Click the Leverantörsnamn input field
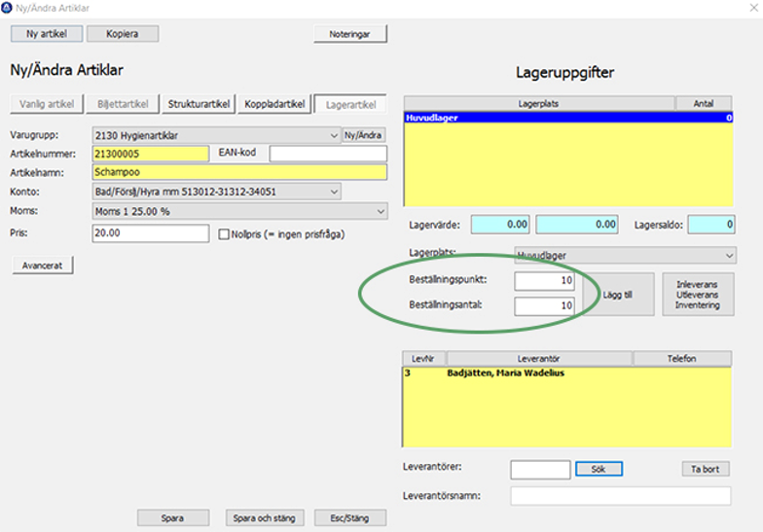Viewport: 763px width, 532px height. click(621, 496)
